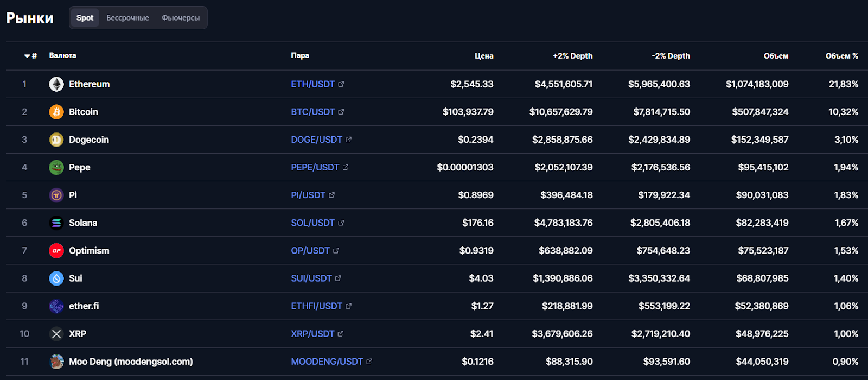Sort by the +2% Depth column header
The image size is (868, 380).
click(573, 56)
